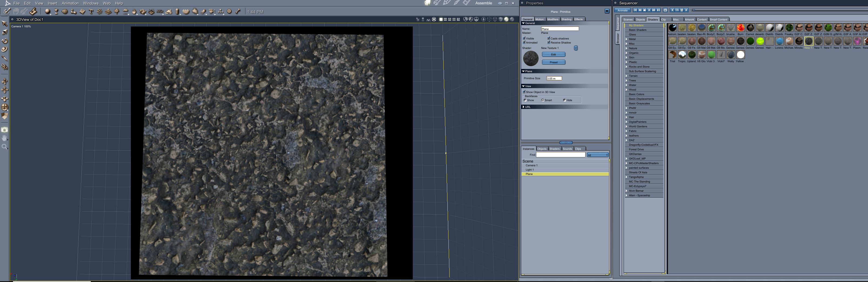
Task: Click the camera icon in left toolbar
Action: pos(5,130)
